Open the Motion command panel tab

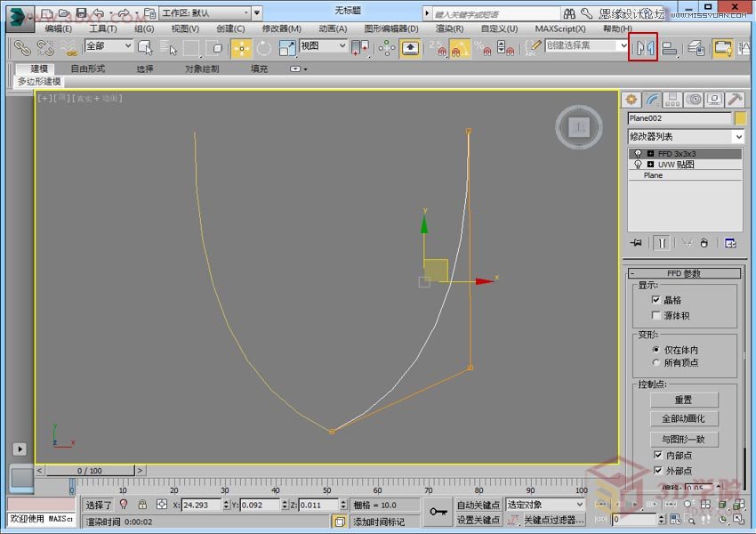(694, 100)
